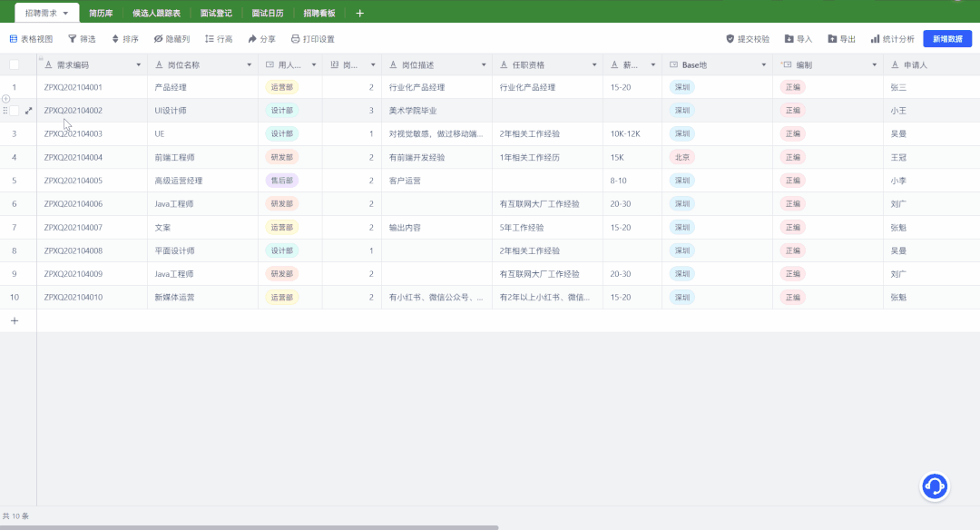Click the 申请人 column header

[x=931, y=65]
